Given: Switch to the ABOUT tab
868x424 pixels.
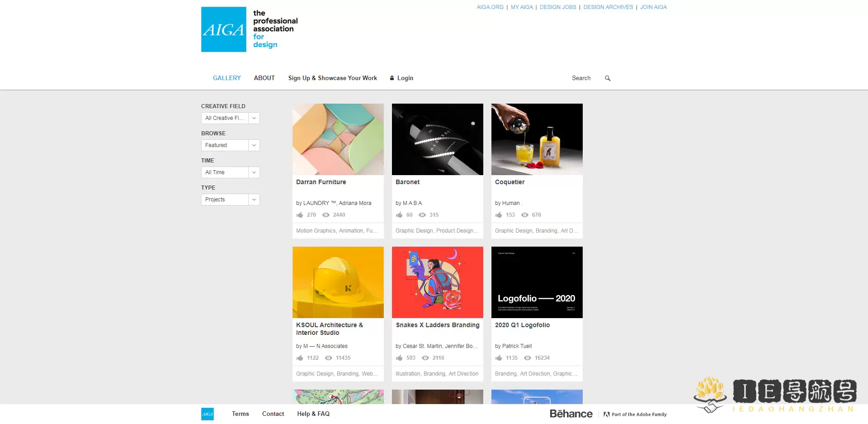Looking at the screenshot, I should pyautogui.click(x=264, y=78).
